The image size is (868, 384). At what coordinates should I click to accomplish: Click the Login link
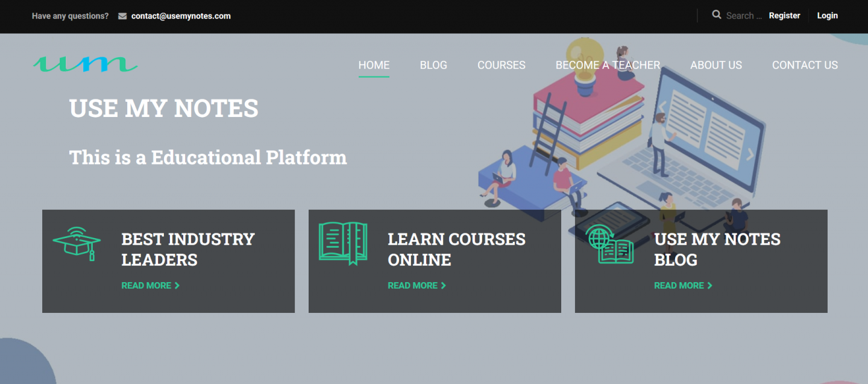[x=827, y=16]
